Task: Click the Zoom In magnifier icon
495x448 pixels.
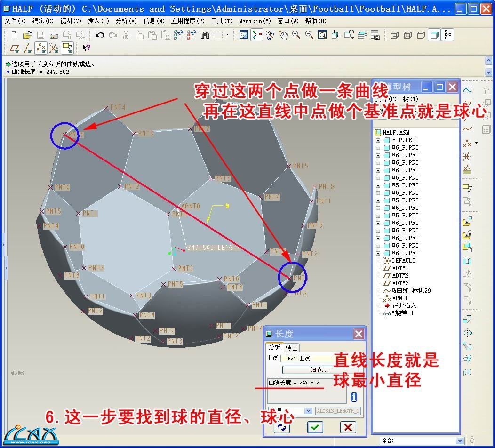Action: (296, 35)
